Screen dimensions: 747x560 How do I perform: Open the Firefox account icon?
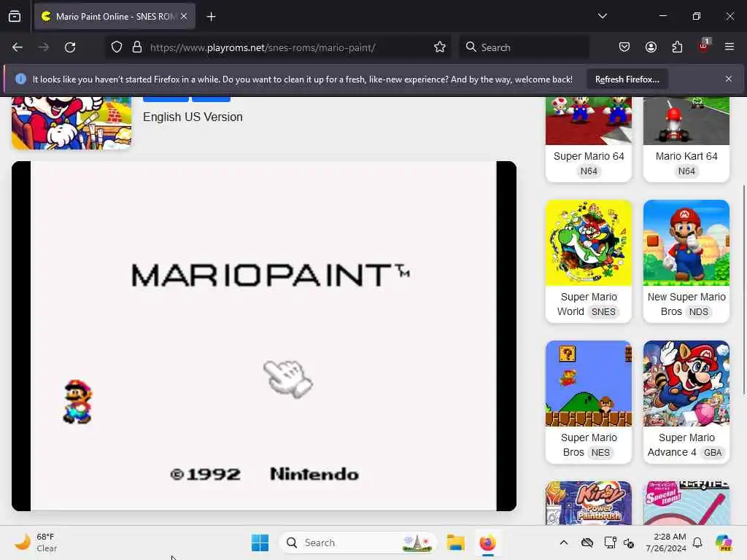click(651, 47)
